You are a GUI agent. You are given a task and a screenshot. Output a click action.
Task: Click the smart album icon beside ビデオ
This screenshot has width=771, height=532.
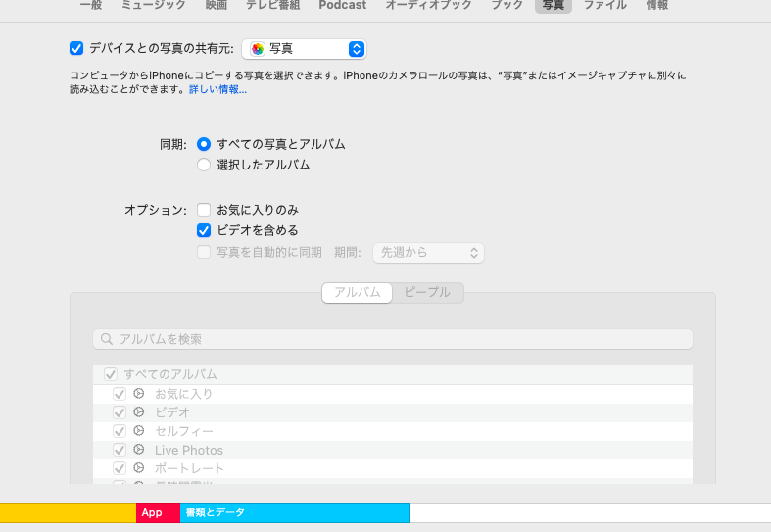tap(139, 412)
